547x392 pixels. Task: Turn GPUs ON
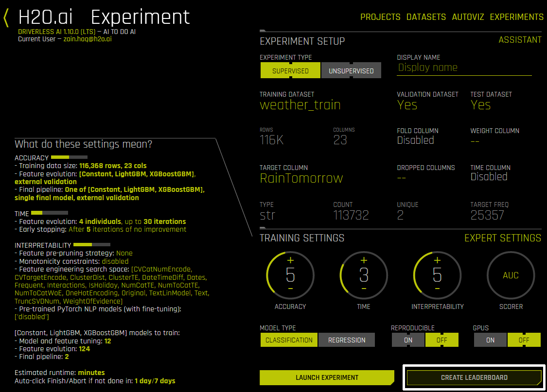point(490,340)
